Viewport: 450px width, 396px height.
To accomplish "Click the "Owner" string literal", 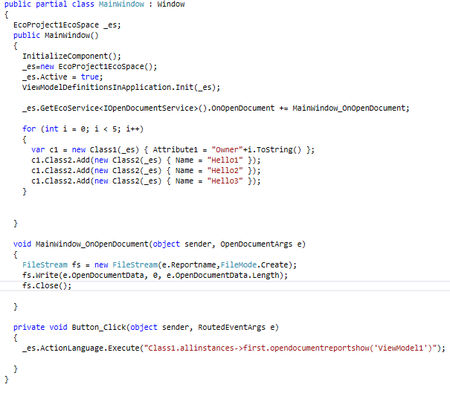I will point(227,150).
